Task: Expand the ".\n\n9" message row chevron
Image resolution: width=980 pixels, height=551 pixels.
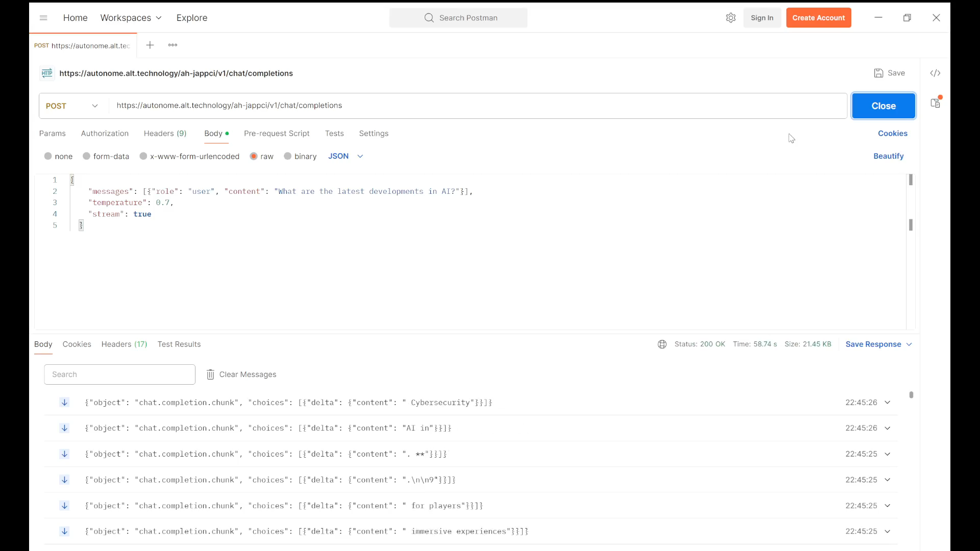Action: [x=888, y=480]
